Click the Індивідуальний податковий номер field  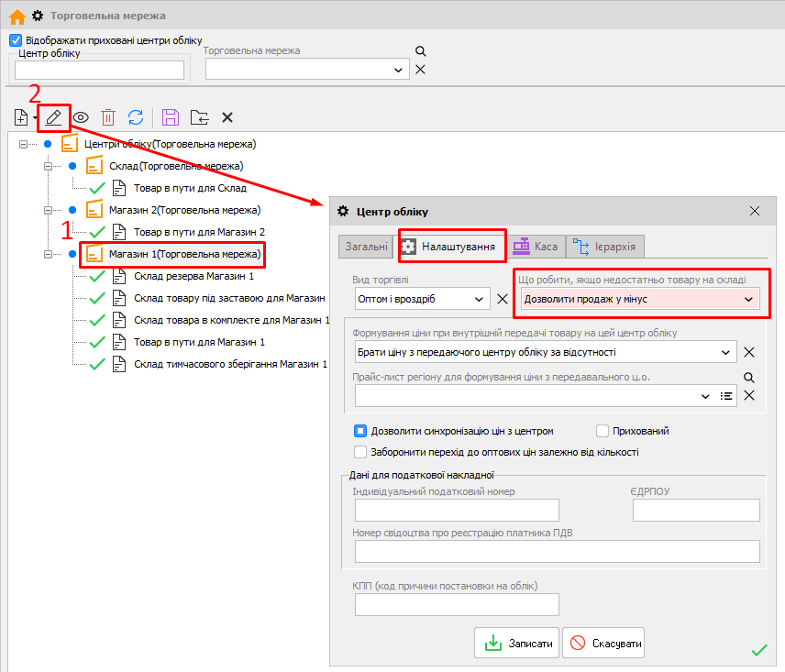pos(456,511)
